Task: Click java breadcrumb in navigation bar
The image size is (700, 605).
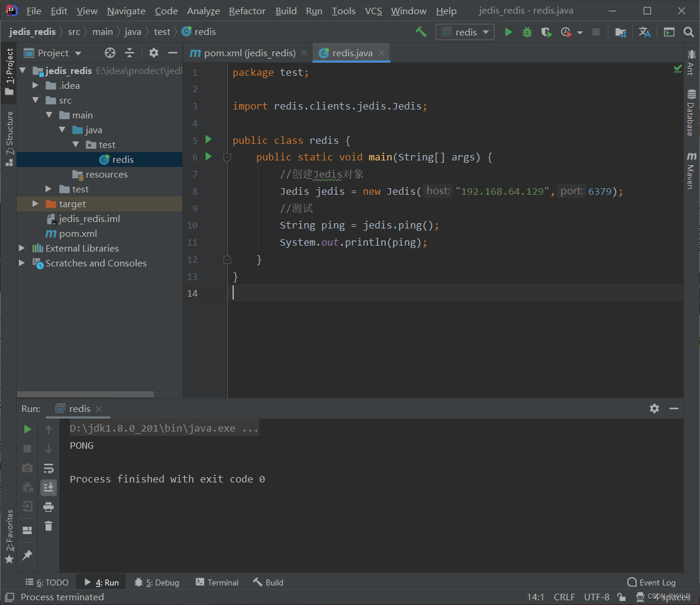Action: (133, 32)
